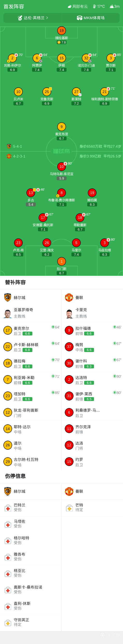Tap the MKM stadium button
123x644 pixels.
tap(91, 18)
